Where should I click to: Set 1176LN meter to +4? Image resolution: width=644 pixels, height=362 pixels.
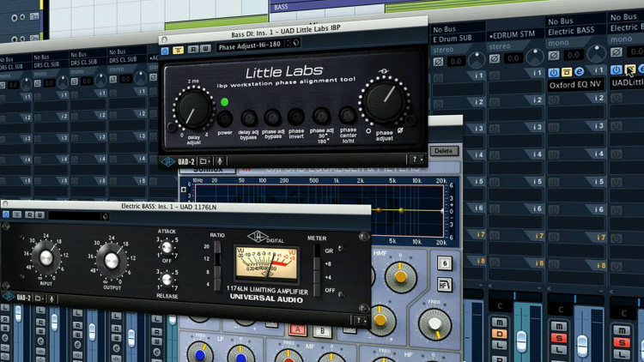coord(317,277)
